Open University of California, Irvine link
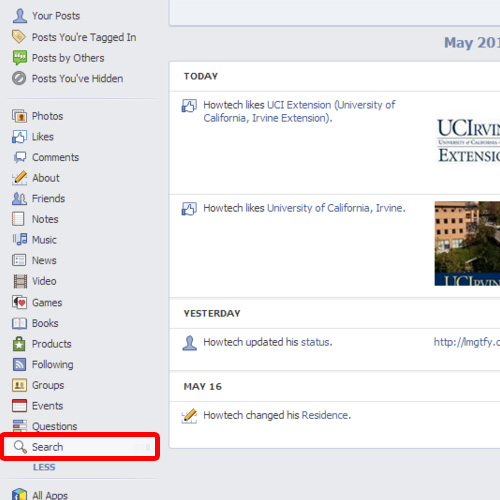Image resolution: width=500 pixels, height=500 pixels. 336,208
